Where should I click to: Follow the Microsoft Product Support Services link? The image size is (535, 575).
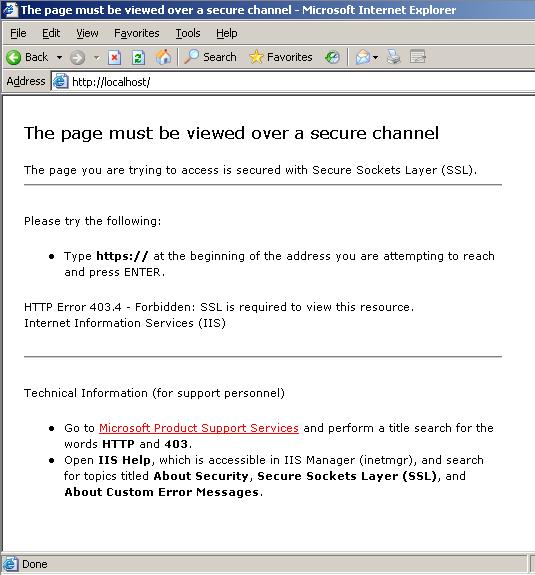pyautogui.click(x=199, y=428)
